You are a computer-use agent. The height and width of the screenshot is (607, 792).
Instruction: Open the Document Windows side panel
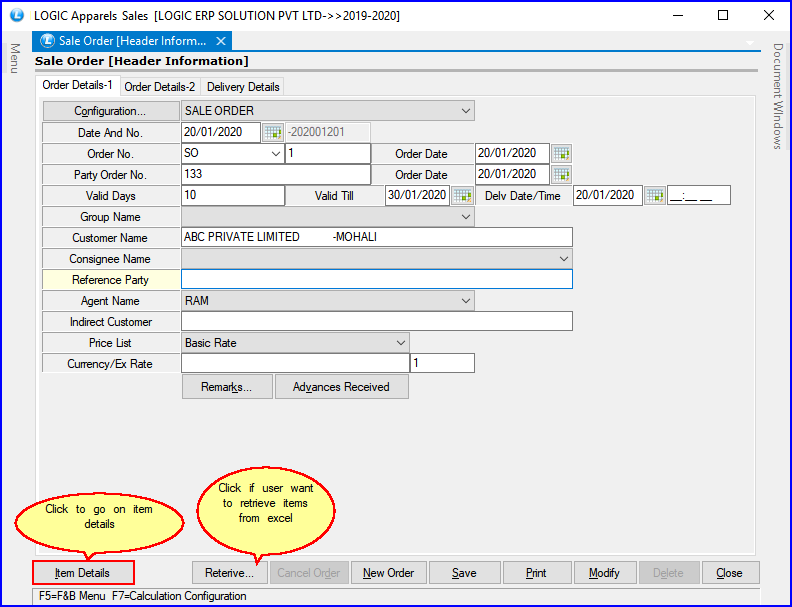pos(778,96)
